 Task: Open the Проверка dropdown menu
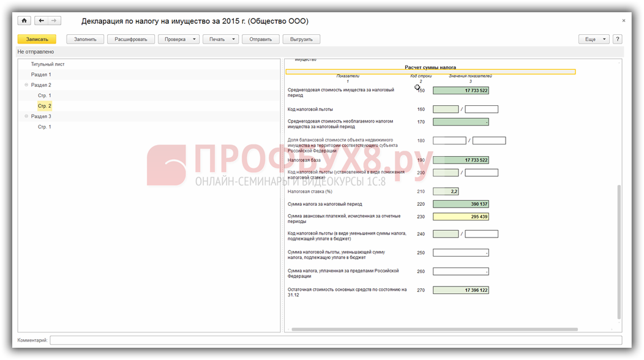click(x=179, y=39)
